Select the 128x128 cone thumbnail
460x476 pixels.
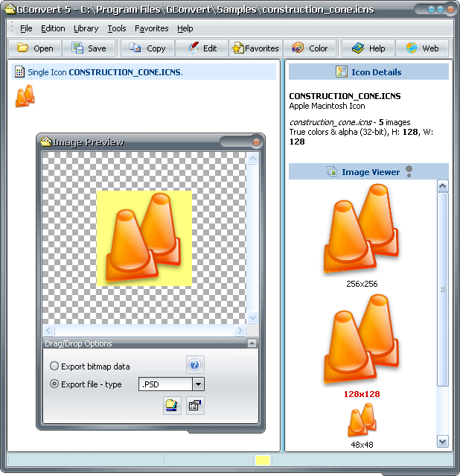(x=362, y=339)
